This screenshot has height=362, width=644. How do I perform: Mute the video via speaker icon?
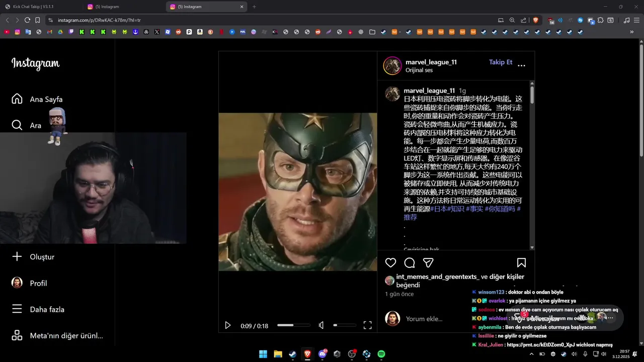pyautogui.click(x=321, y=325)
